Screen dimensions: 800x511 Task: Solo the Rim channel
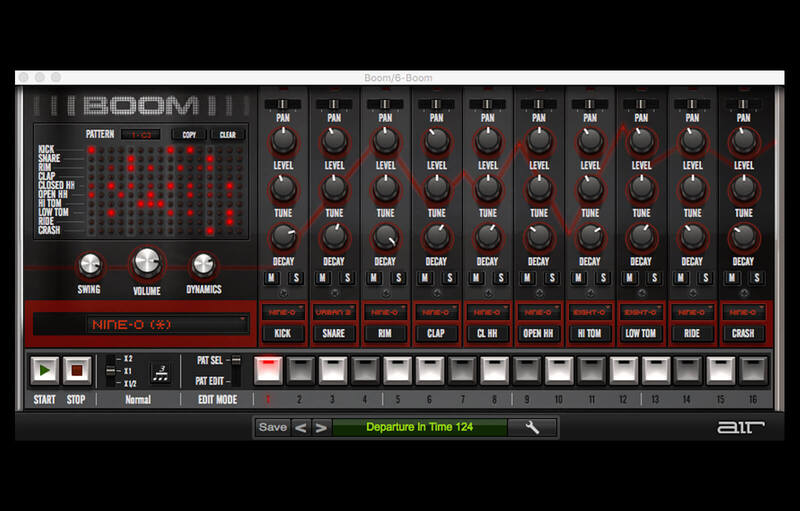pyautogui.click(x=398, y=278)
